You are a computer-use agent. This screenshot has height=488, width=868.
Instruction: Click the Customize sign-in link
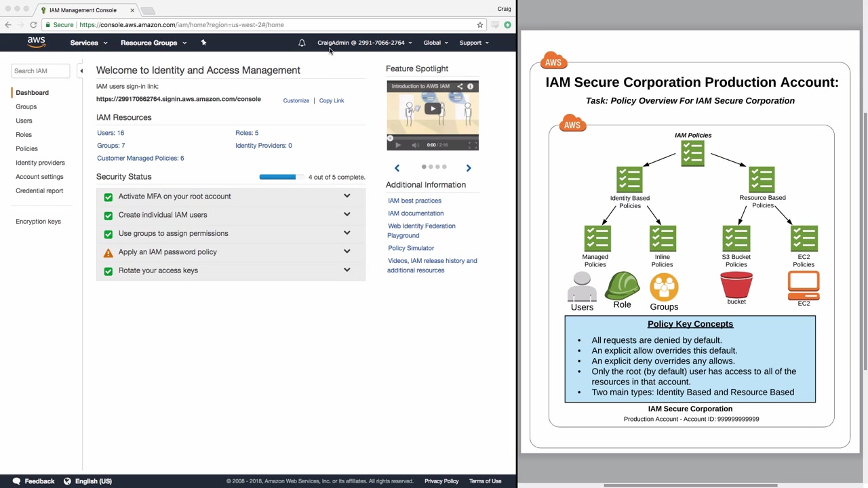coord(296,101)
